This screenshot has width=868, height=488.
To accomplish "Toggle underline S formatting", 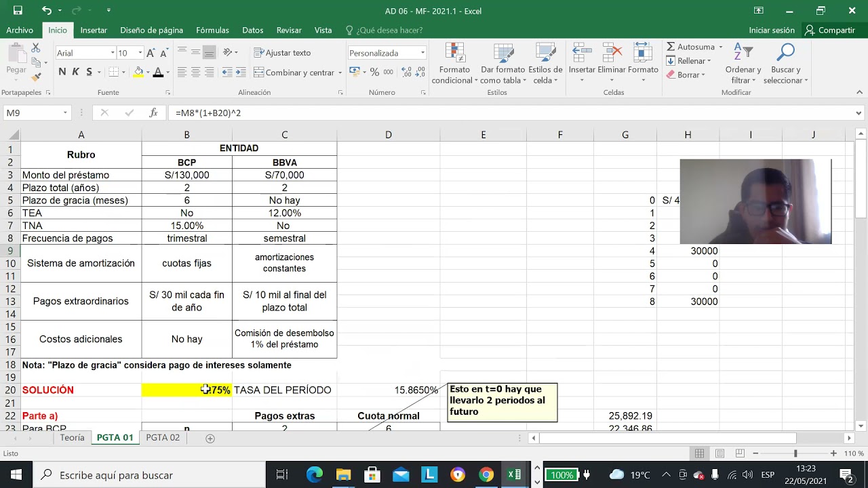I will tap(89, 72).
